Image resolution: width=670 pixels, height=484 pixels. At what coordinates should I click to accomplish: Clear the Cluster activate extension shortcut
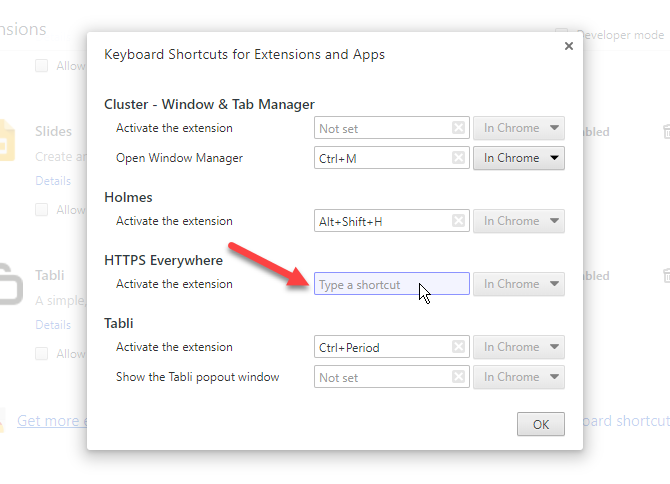pyautogui.click(x=458, y=128)
